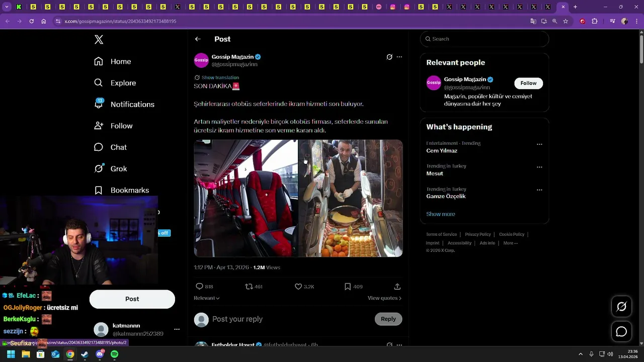Open Privacy Policy link
The height and width of the screenshot is (362, 644).
coord(478,234)
